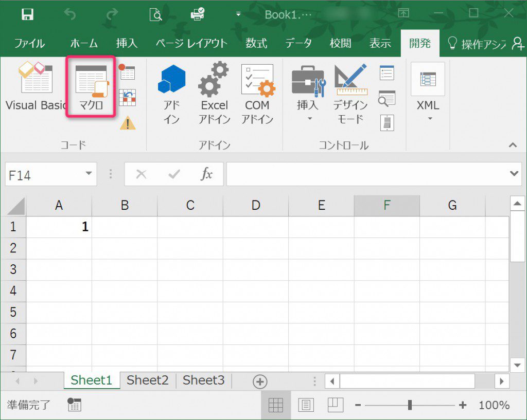Start recording a macro
Screen dimensions: 527x420
pos(127,72)
